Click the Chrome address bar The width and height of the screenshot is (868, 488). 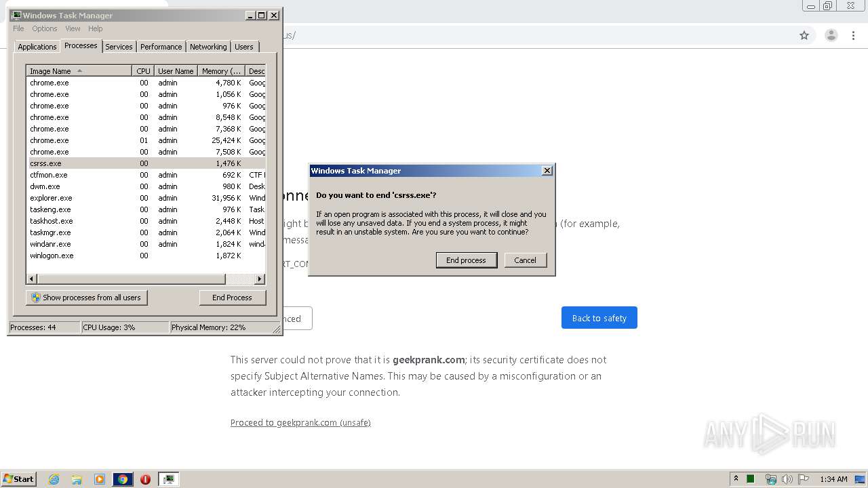tap(536, 35)
